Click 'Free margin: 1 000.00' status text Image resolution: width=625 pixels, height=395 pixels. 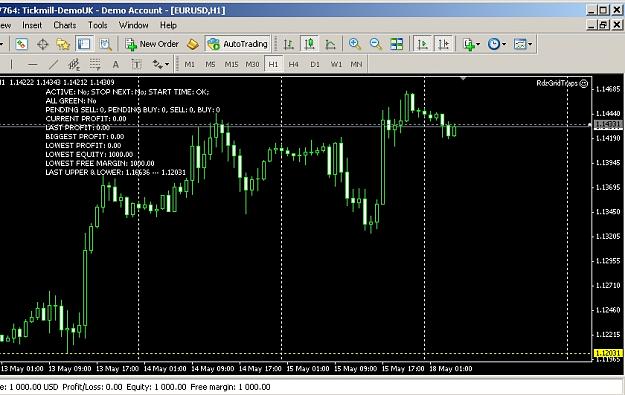[x=230, y=387]
